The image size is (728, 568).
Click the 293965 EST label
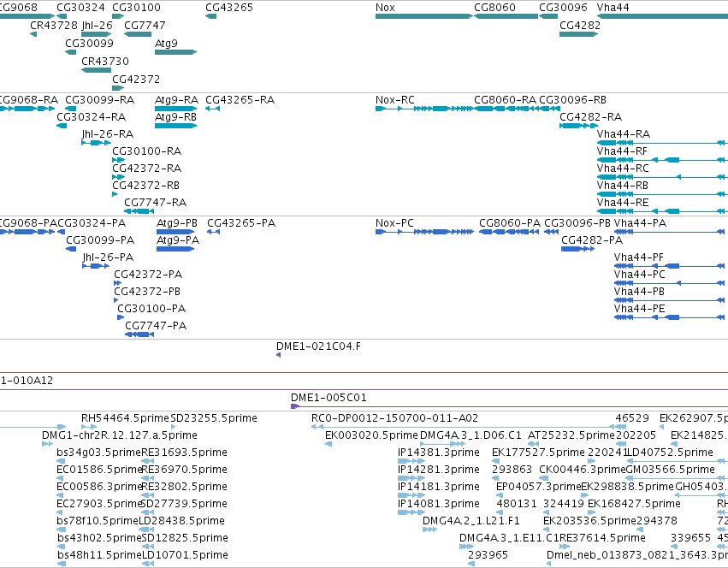click(488, 554)
